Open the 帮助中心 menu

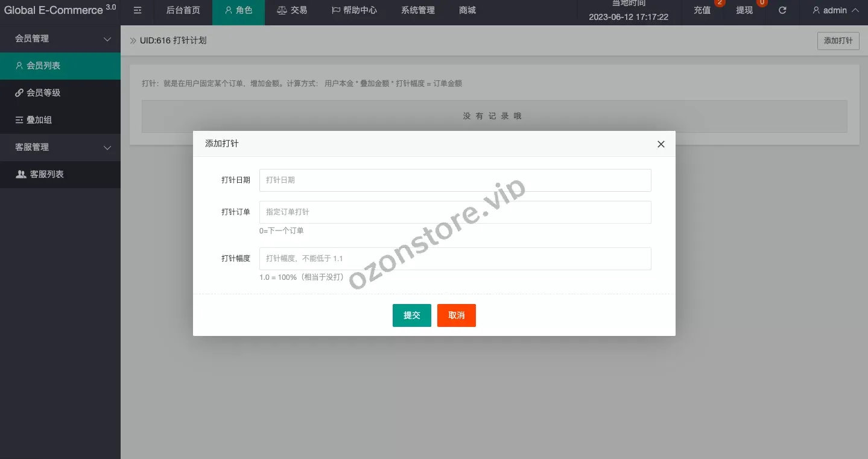click(354, 10)
